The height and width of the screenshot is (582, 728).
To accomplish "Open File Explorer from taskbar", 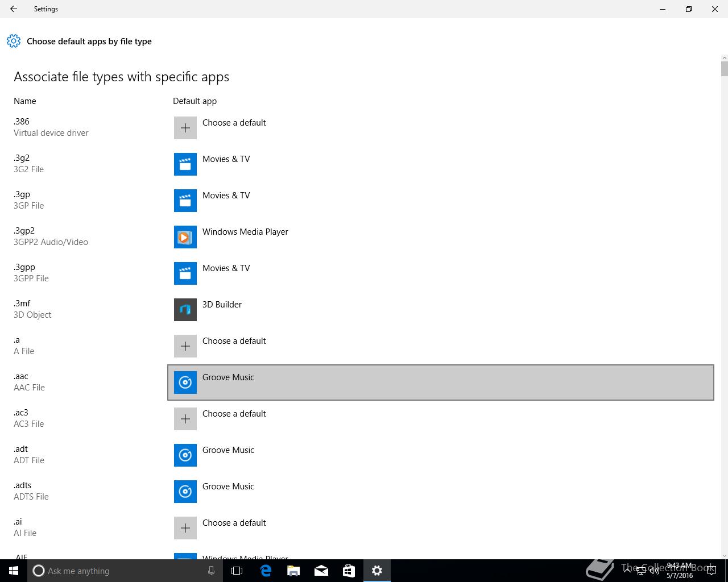I will click(x=293, y=571).
